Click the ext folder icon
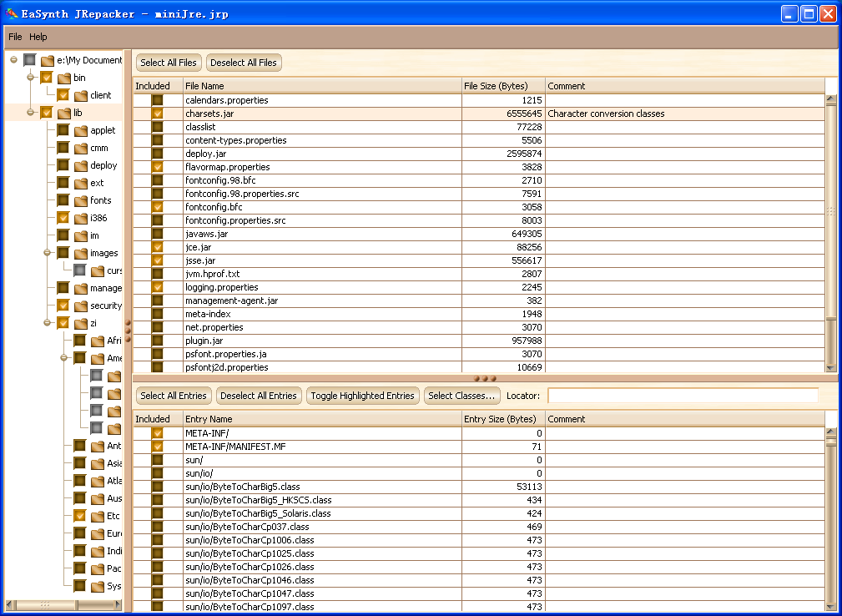Image resolution: width=842 pixels, height=616 pixels. pos(81,183)
